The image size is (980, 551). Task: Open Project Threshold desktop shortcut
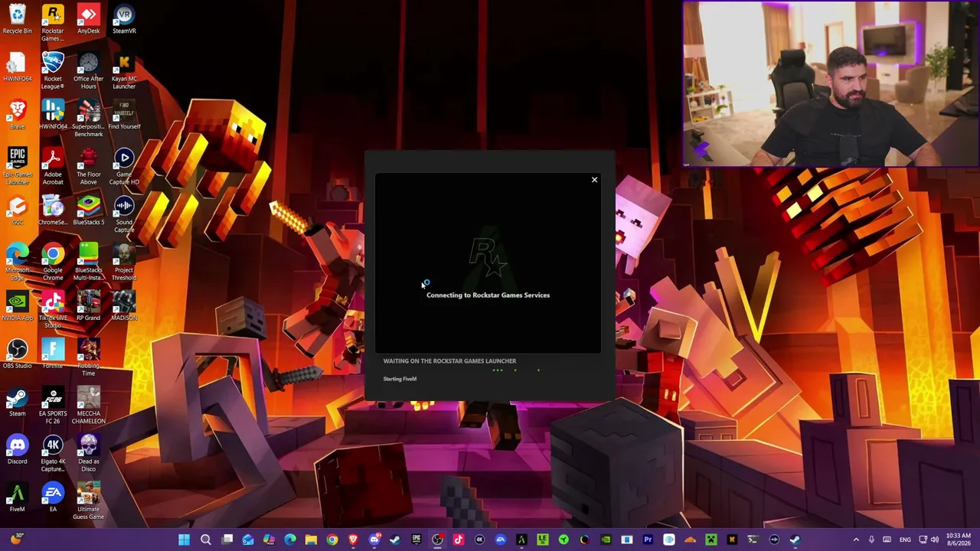[124, 262]
